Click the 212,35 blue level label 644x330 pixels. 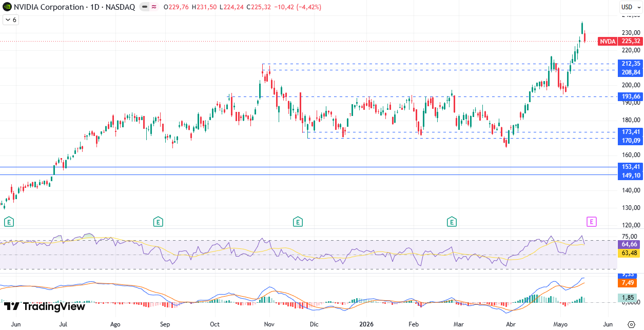click(x=631, y=64)
